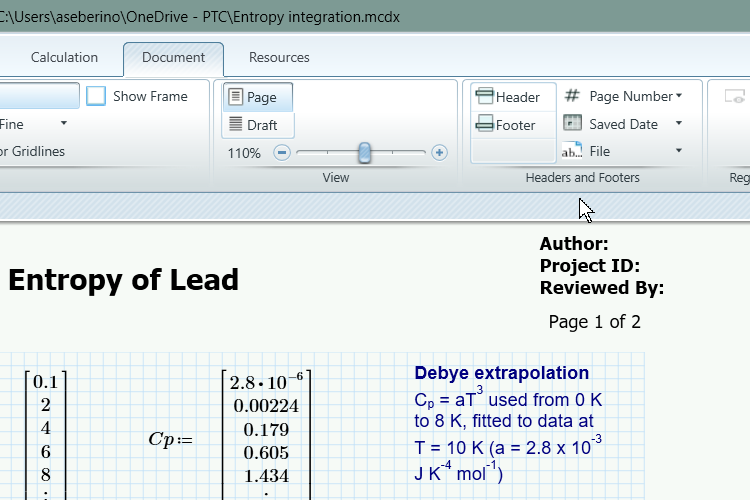Click the File name field icon
This screenshot has height=500, width=750.
(573, 151)
